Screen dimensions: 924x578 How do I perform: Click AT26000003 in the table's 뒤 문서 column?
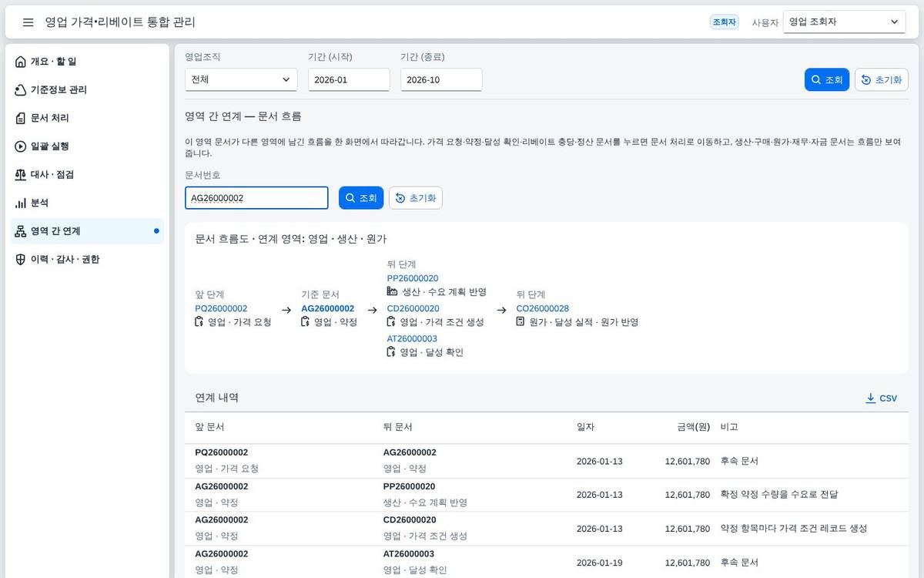point(409,554)
